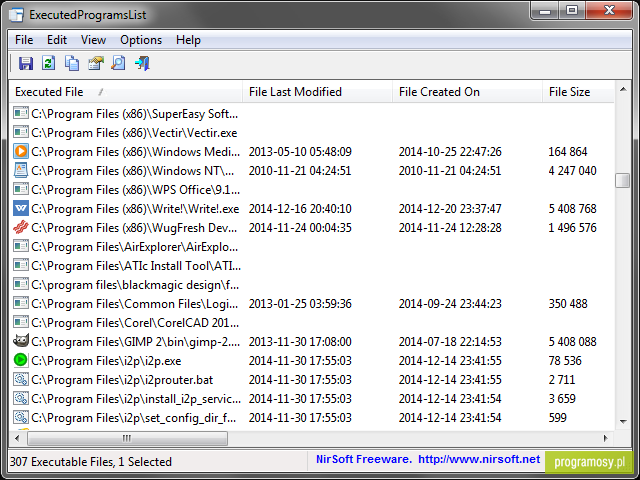This screenshot has width=640, height=480.
Task: Click the CorelCAD row icon
Action: point(20,322)
